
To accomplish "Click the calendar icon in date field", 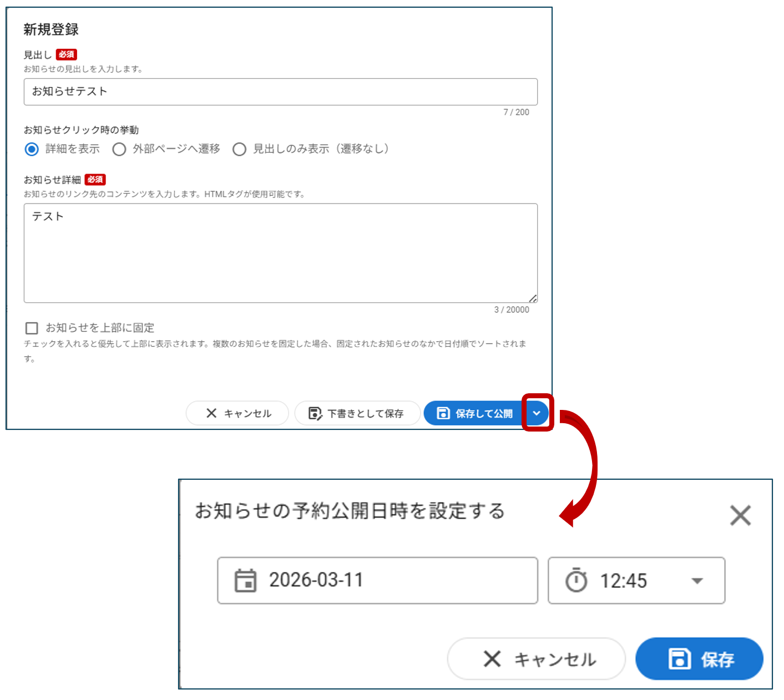I will coord(245,581).
